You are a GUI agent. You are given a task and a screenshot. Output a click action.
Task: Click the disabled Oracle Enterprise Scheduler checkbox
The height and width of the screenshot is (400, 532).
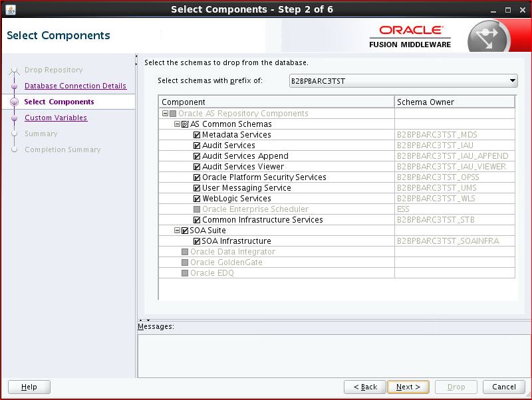pyautogui.click(x=197, y=209)
